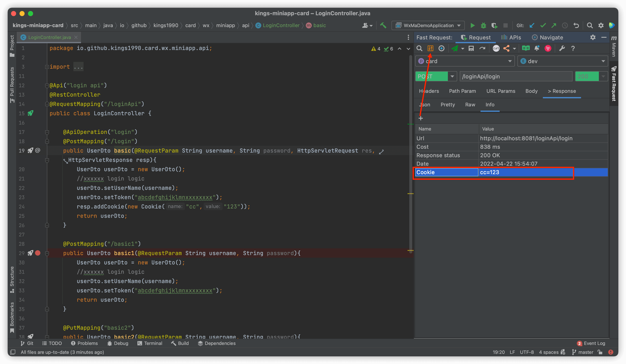
Task: Click the URL field showing /loginApi/login
Action: (516, 76)
